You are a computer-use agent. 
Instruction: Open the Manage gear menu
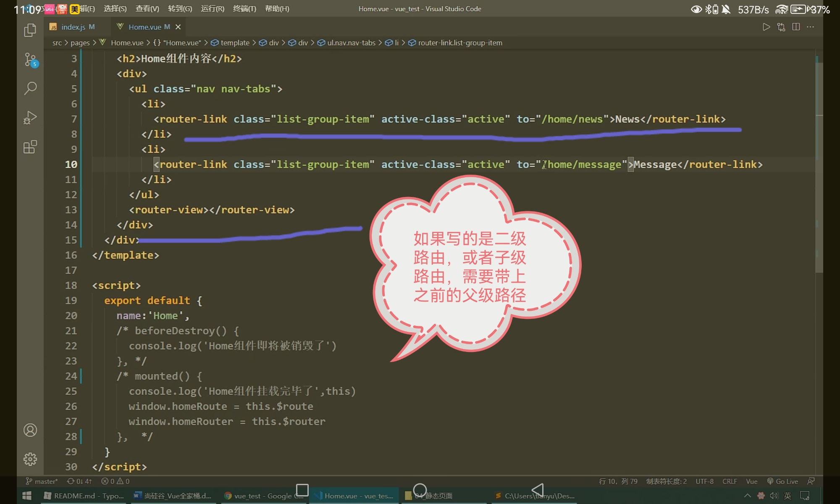[x=30, y=459]
